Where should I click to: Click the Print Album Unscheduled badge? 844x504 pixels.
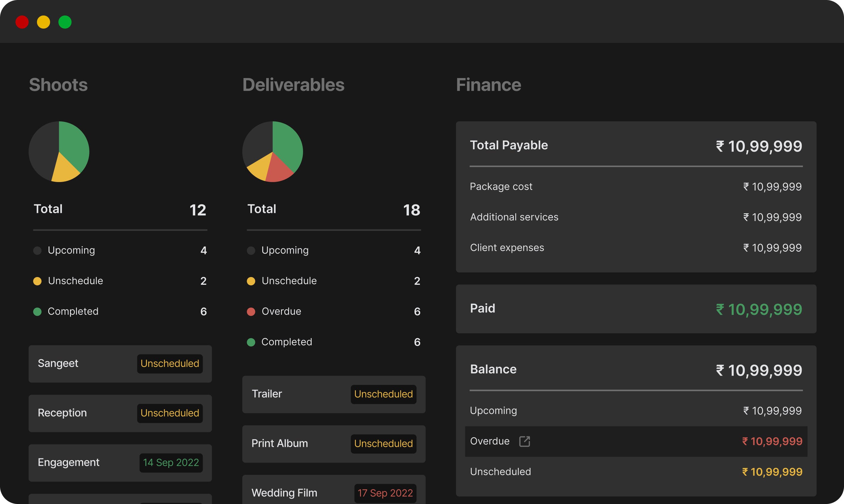(x=384, y=444)
